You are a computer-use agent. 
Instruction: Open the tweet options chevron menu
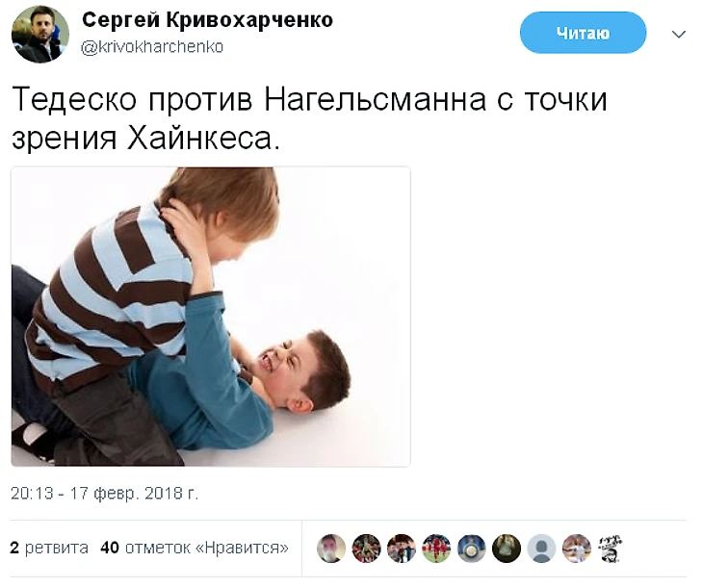[x=679, y=34]
